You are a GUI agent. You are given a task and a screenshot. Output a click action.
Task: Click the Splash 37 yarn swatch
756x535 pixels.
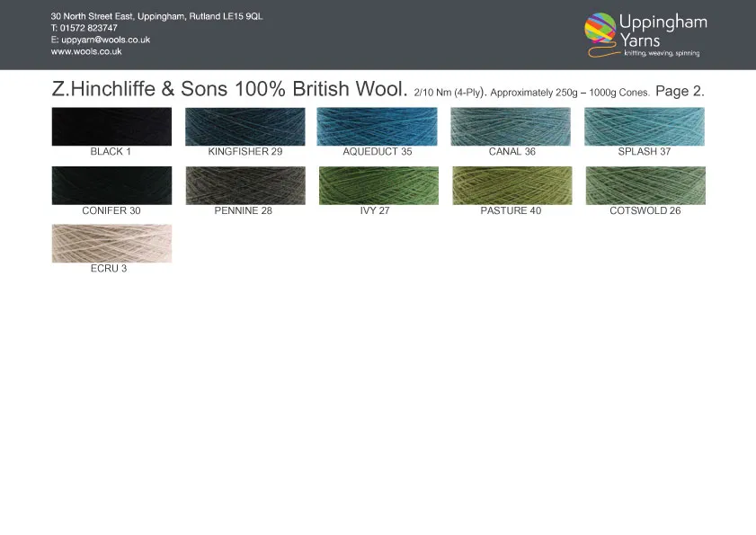point(644,127)
